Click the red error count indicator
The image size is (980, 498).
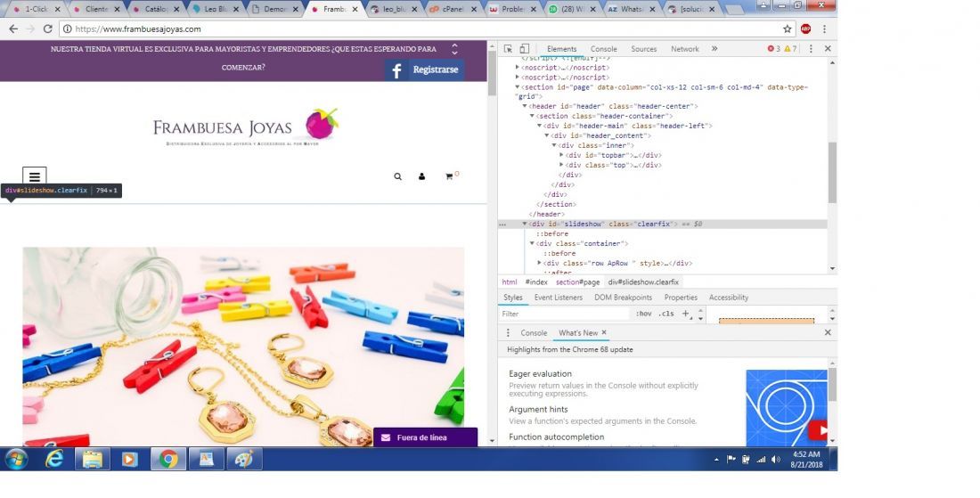click(x=773, y=49)
